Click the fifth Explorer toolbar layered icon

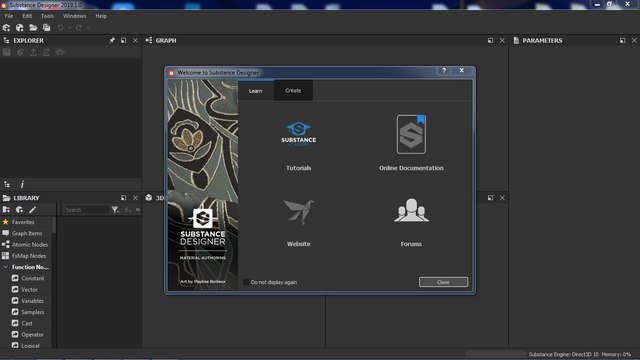pyautogui.click(x=60, y=52)
